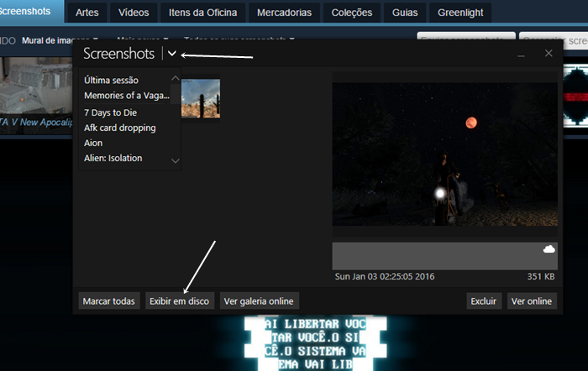
Task: Open the Itens da Oficina tab
Action: [x=203, y=13]
